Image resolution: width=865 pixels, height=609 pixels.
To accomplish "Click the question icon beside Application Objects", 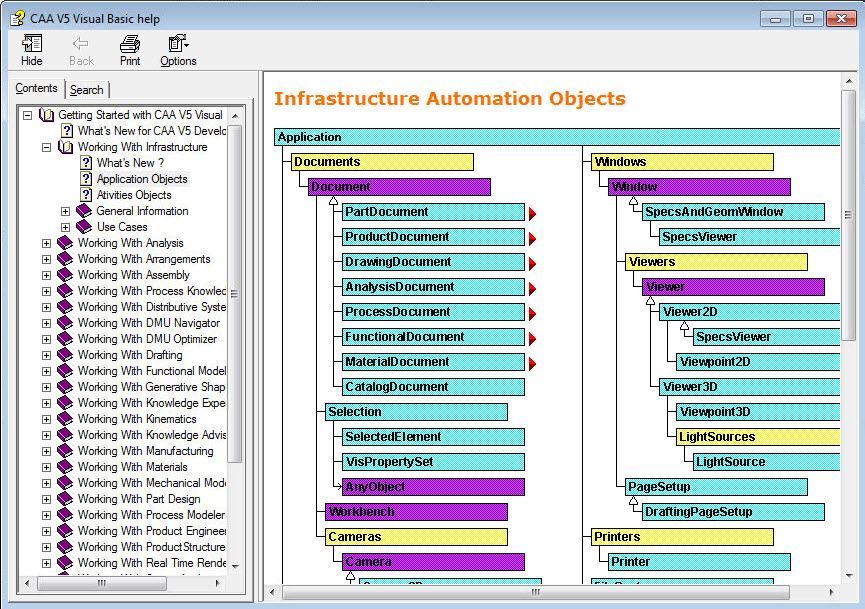I will pos(86,179).
